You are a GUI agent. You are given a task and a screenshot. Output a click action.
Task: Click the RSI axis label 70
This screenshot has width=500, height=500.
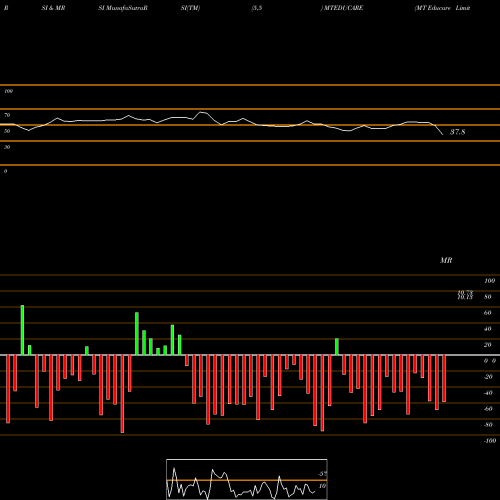7,115
